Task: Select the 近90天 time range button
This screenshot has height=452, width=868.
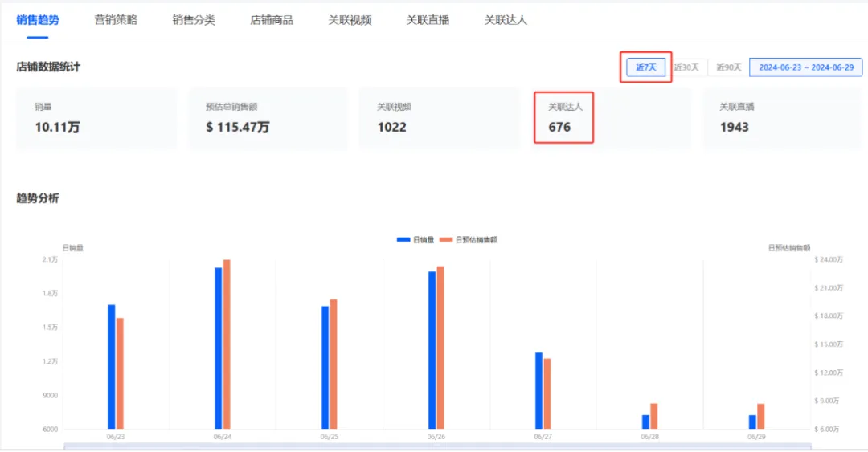Action: pos(728,67)
